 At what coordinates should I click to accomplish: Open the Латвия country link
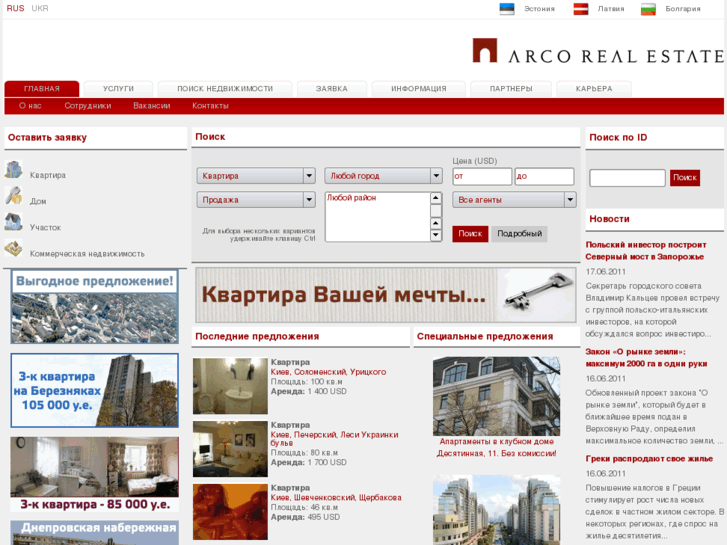tap(611, 9)
